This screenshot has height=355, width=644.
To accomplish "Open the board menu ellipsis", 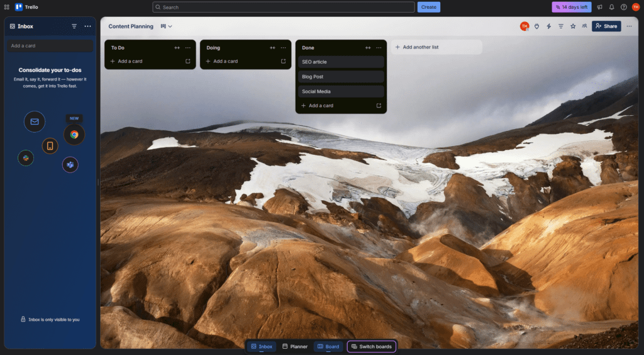I will click(x=629, y=26).
